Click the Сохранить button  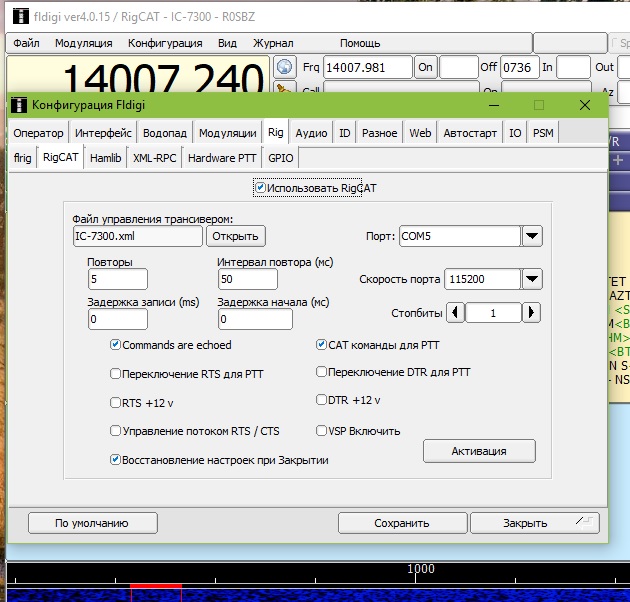pos(401,522)
